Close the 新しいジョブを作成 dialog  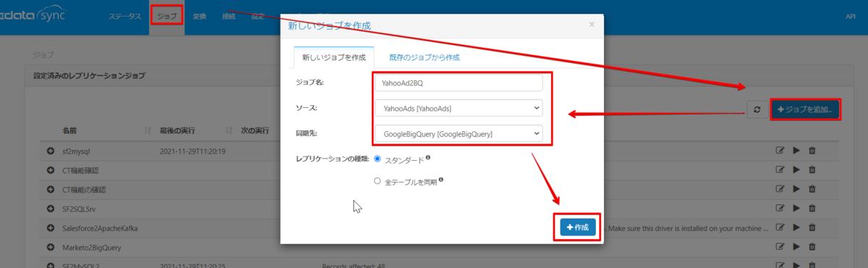(592, 24)
